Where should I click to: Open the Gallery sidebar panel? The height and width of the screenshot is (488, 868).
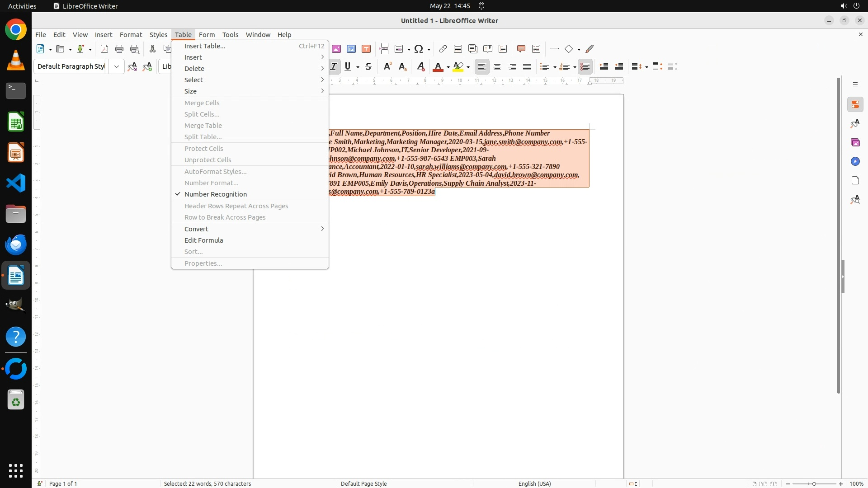pyautogui.click(x=855, y=142)
